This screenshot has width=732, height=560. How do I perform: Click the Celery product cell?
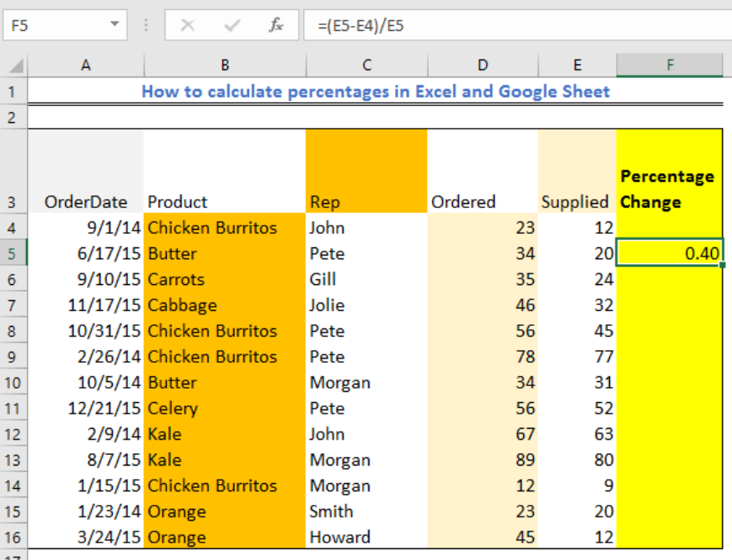pos(225,409)
